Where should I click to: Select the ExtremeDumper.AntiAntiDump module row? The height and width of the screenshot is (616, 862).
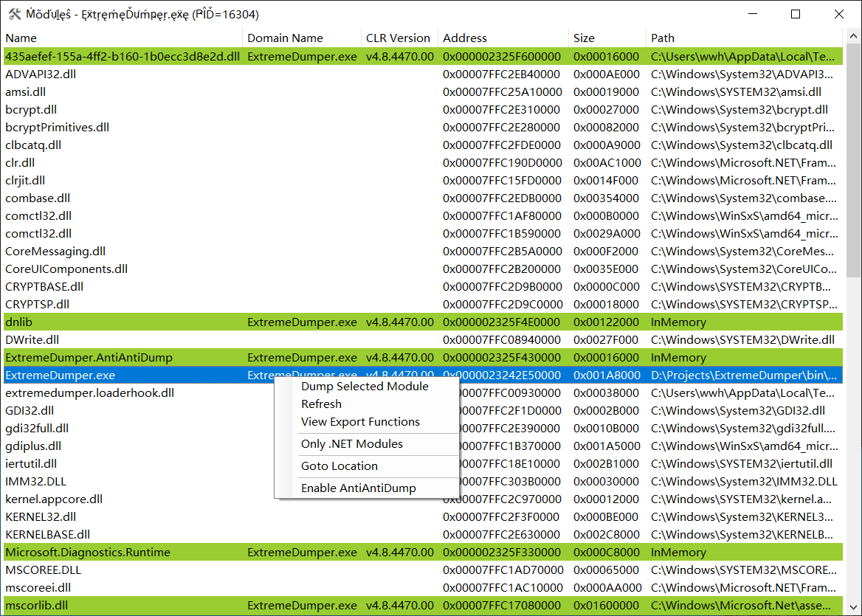[423, 357]
